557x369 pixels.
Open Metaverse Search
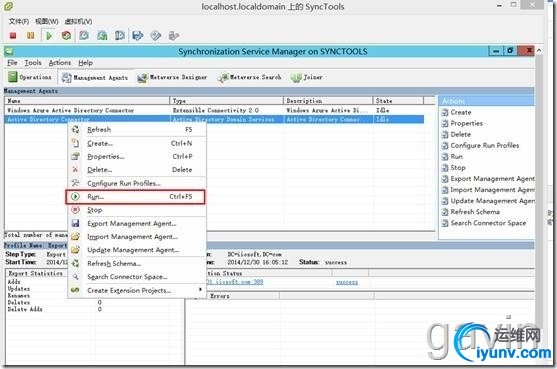pos(250,77)
